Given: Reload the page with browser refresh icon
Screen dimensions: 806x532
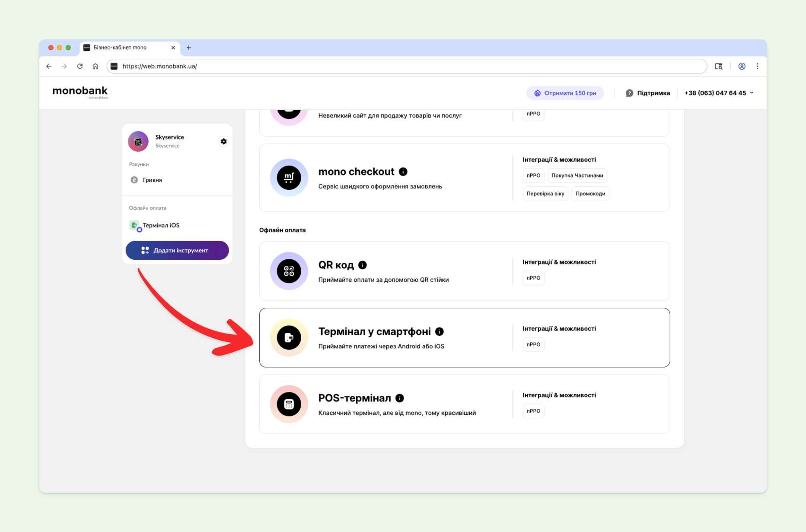Looking at the screenshot, I should click(x=80, y=66).
